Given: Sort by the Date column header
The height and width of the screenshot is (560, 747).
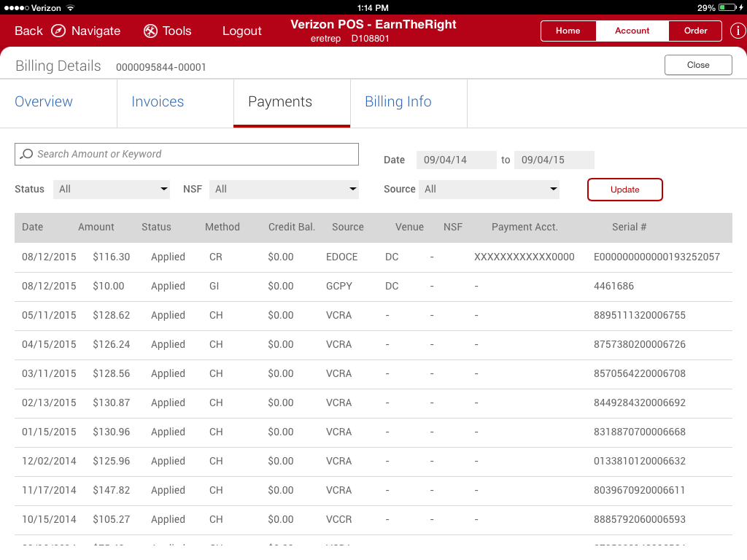Looking at the screenshot, I should [32, 227].
